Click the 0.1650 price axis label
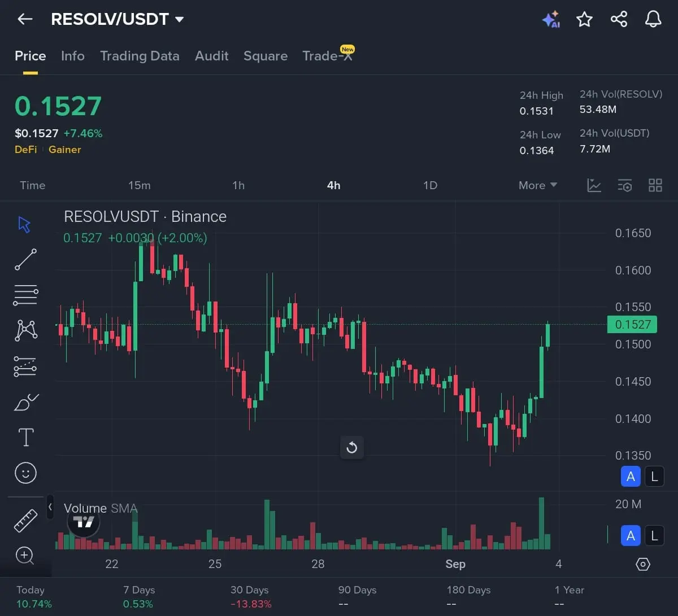This screenshot has width=678, height=616. (x=633, y=233)
